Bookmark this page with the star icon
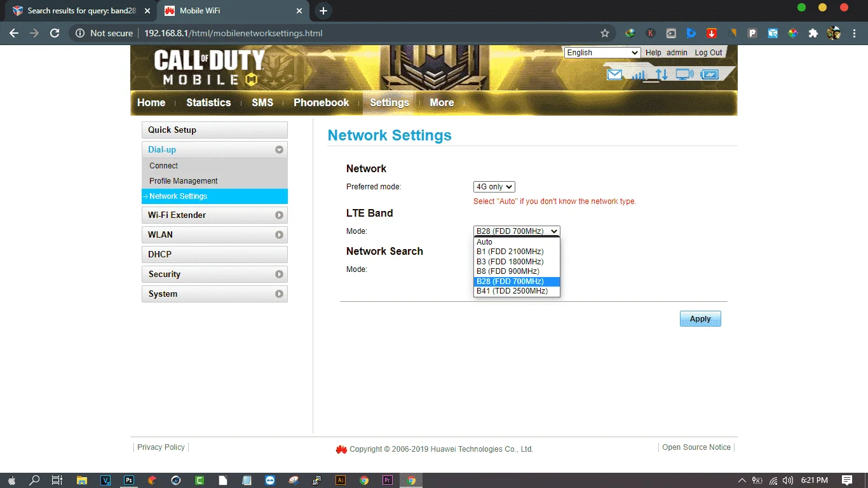This screenshot has height=488, width=868. [x=605, y=33]
